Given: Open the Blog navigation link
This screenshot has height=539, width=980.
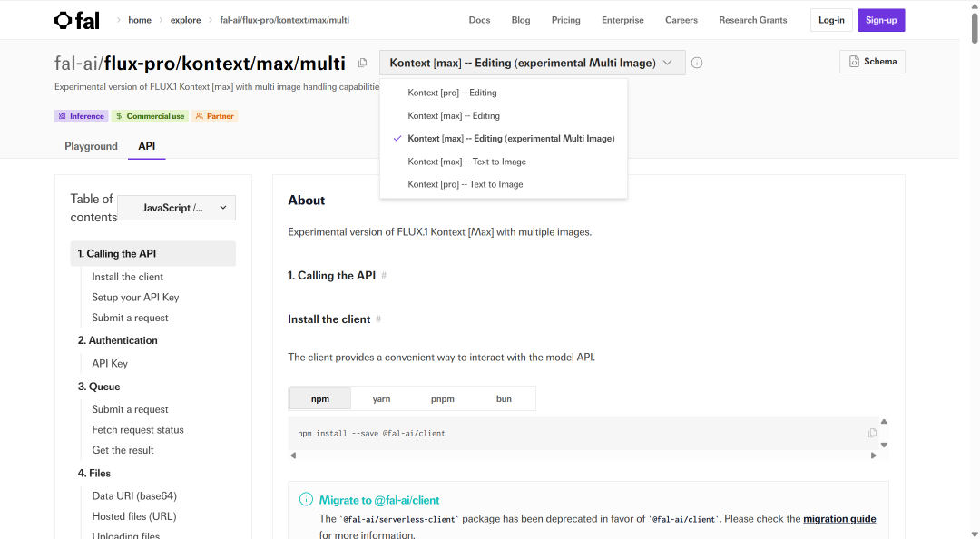Looking at the screenshot, I should 521,20.
